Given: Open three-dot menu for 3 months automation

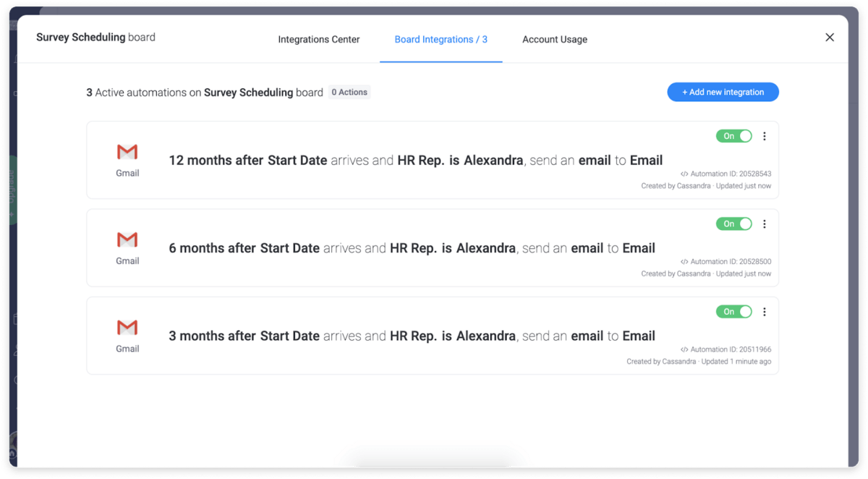Looking at the screenshot, I should pyautogui.click(x=765, y=312).
